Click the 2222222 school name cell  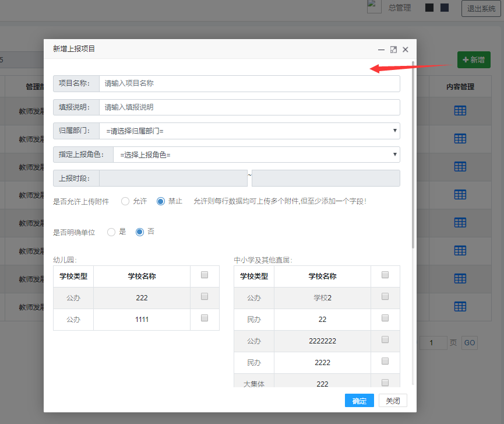click(x=322, y=341)
